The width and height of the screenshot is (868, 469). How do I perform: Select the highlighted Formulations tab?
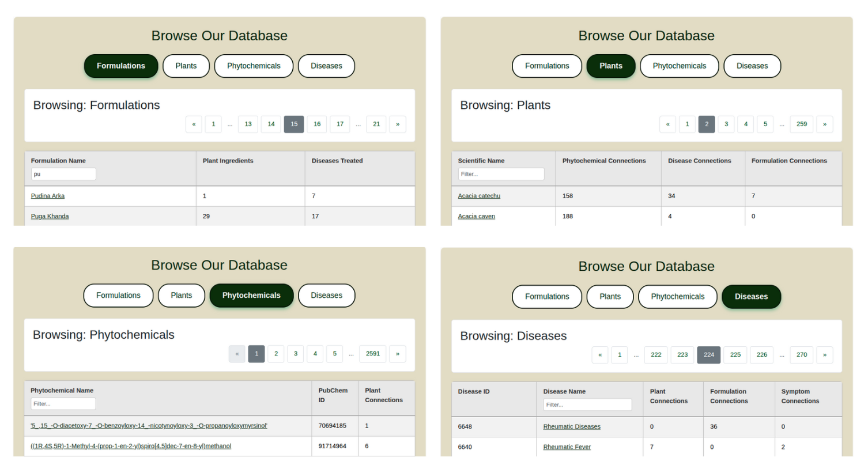click(x=121, y=66)
